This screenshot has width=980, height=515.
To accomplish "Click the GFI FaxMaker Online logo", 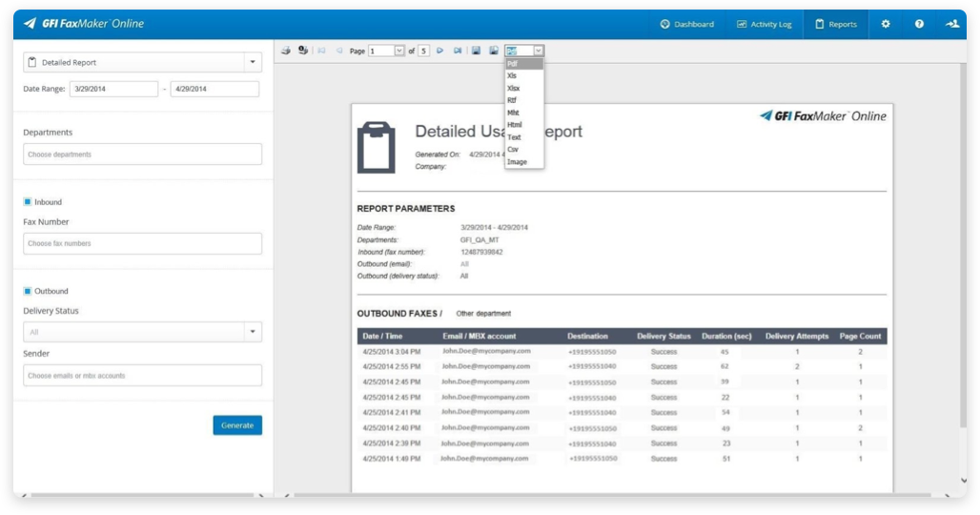I will click(84, 24).
